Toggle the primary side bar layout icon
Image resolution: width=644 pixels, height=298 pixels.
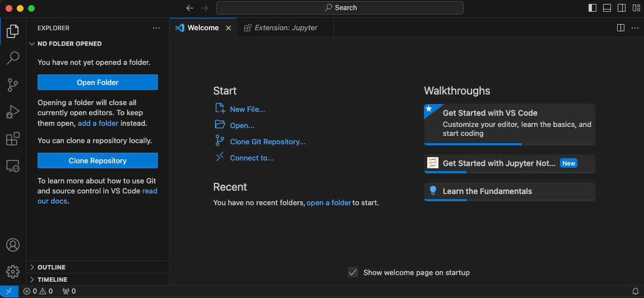click(x=592, y=8)
